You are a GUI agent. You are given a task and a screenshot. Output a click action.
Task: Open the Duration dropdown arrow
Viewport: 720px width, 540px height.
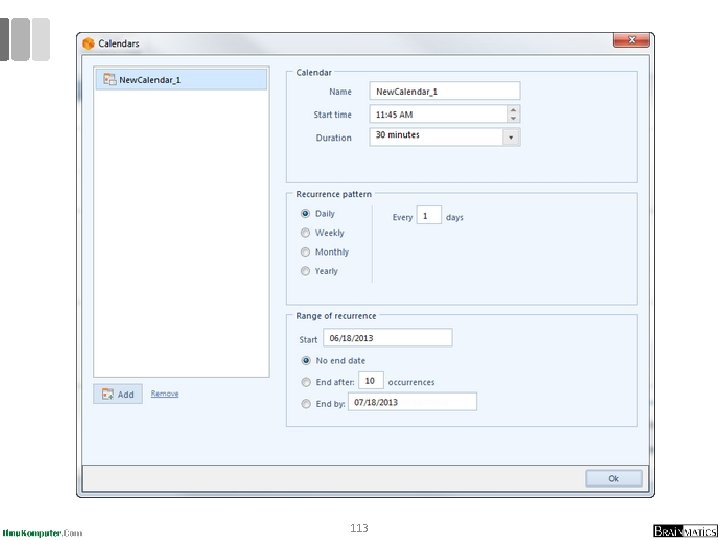point(511,137)
